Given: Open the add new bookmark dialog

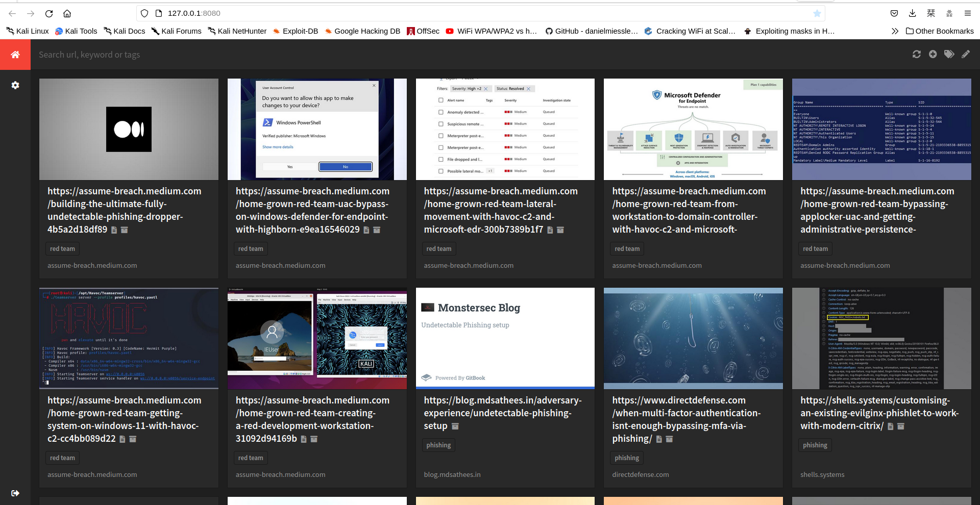Looking at the screenshot, I should [x=934, y=54].
